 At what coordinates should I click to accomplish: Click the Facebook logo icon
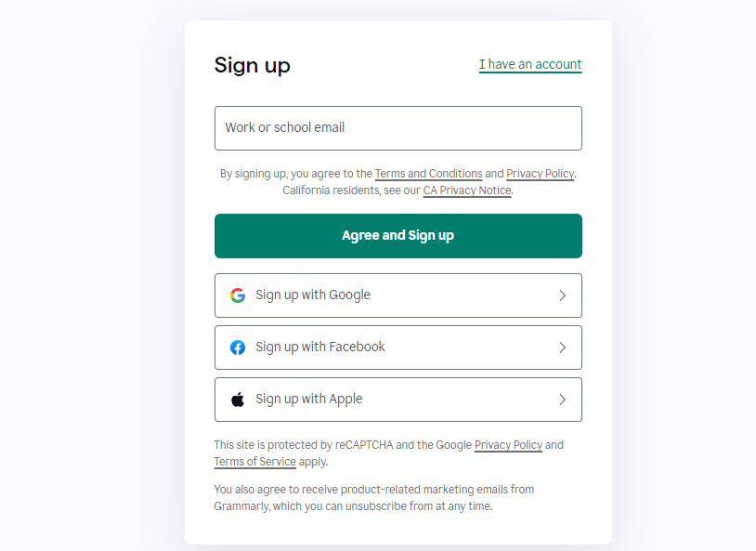pos(238,348)
